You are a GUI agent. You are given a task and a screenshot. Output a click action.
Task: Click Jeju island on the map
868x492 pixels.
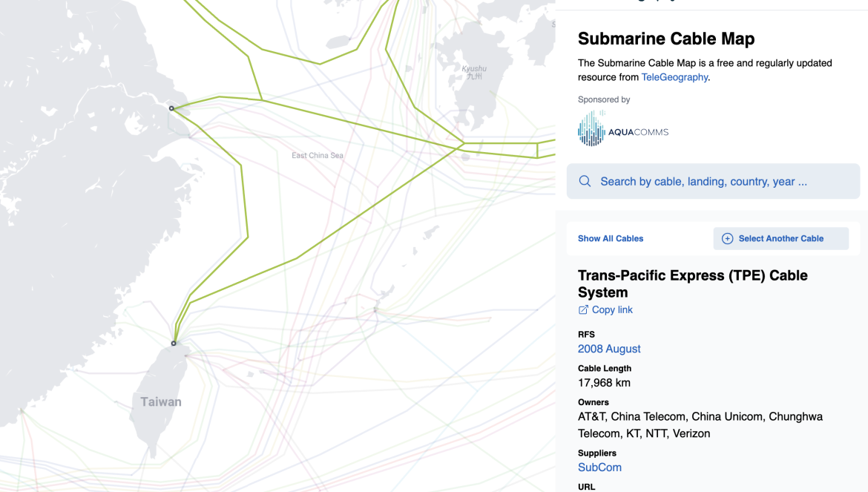coord(339,42)
